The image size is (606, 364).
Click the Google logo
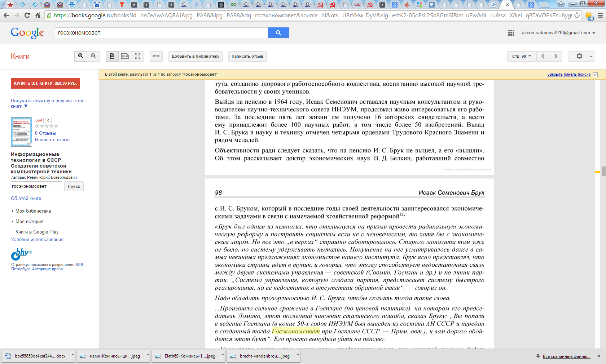27,33
